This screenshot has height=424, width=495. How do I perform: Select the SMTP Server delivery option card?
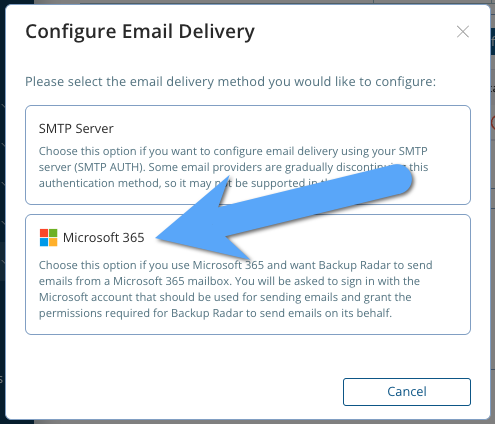pos(248,155)
